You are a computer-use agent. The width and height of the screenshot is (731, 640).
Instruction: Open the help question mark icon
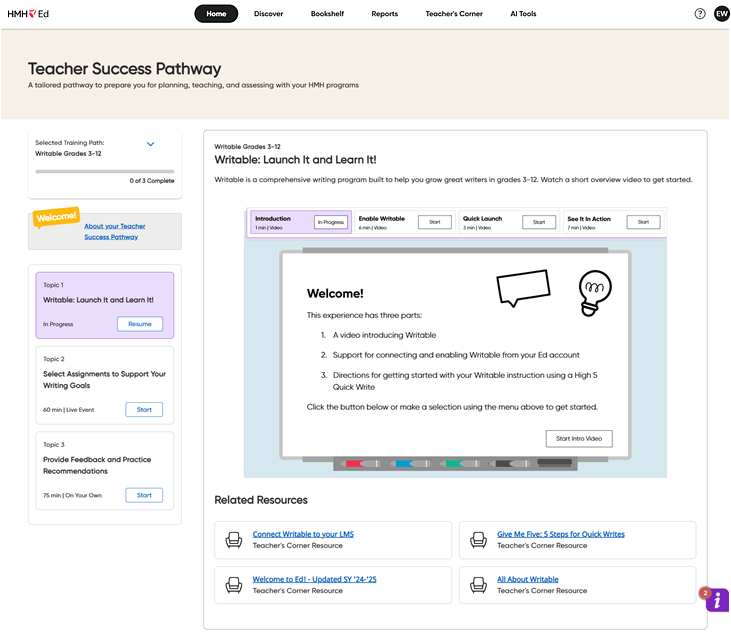coord(700,14)
